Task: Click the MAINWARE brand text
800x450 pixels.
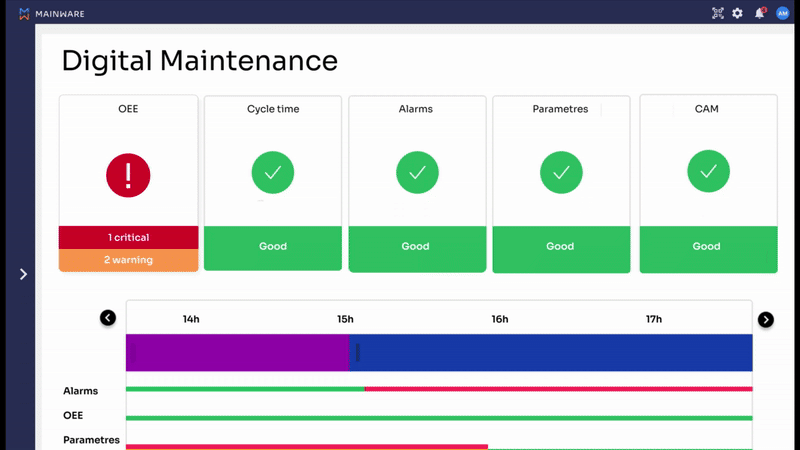Action: pyautogui.click(x=60, y=14)
